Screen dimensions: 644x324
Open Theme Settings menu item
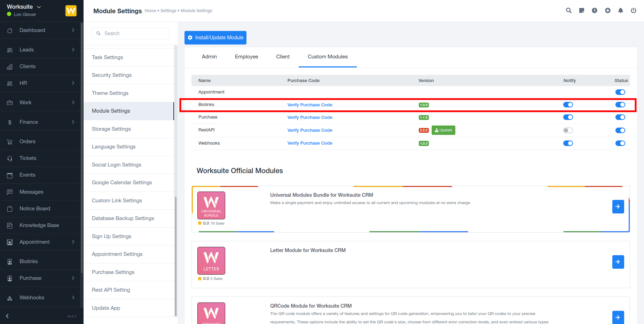(128, 93)
